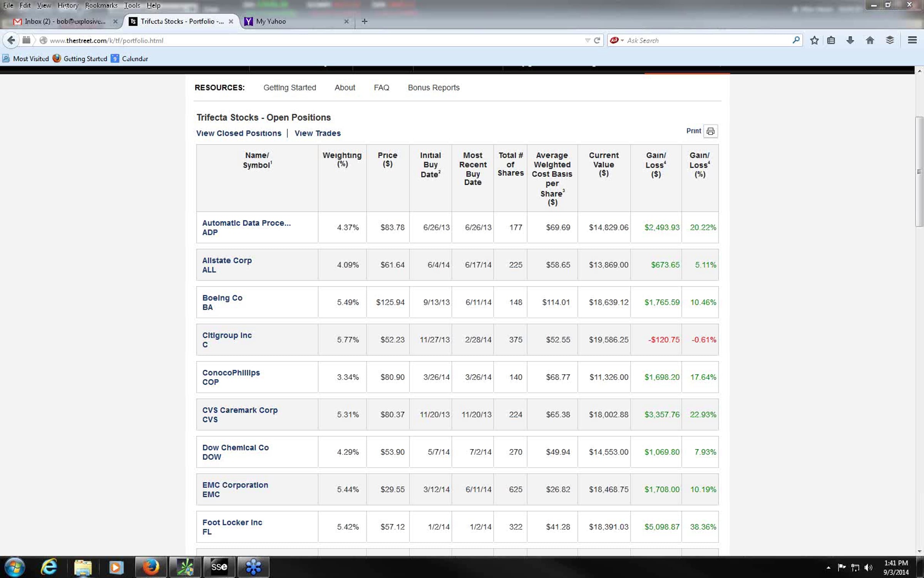This screenshot has height=578, width=924.
Task: Open the bookmarks list icon
Action: (831, 40)
